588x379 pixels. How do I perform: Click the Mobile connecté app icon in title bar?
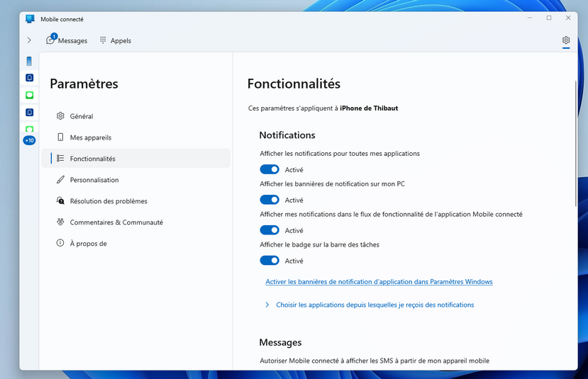(30, 18)
